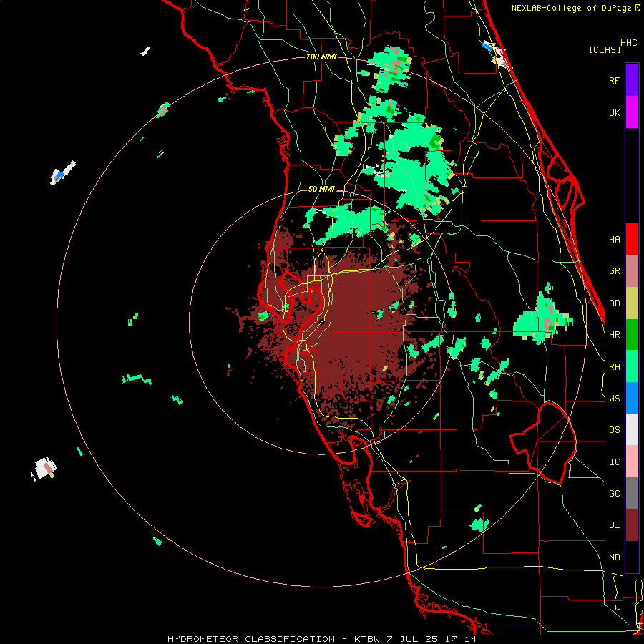Viewport: 644px width, 644px height.
Task: Click the 'RA' legend label
Action: pyautogui.click(x=614, y=367)
